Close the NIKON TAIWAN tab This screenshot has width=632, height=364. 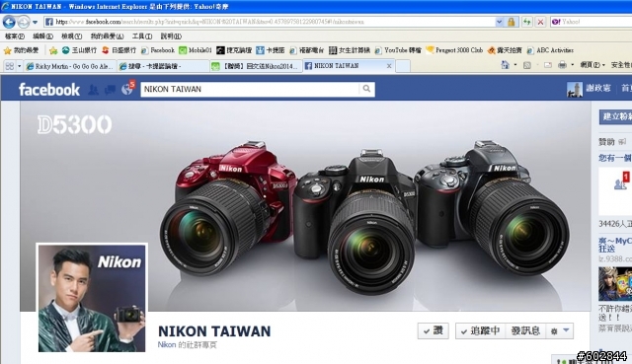(x=389, y=66)
